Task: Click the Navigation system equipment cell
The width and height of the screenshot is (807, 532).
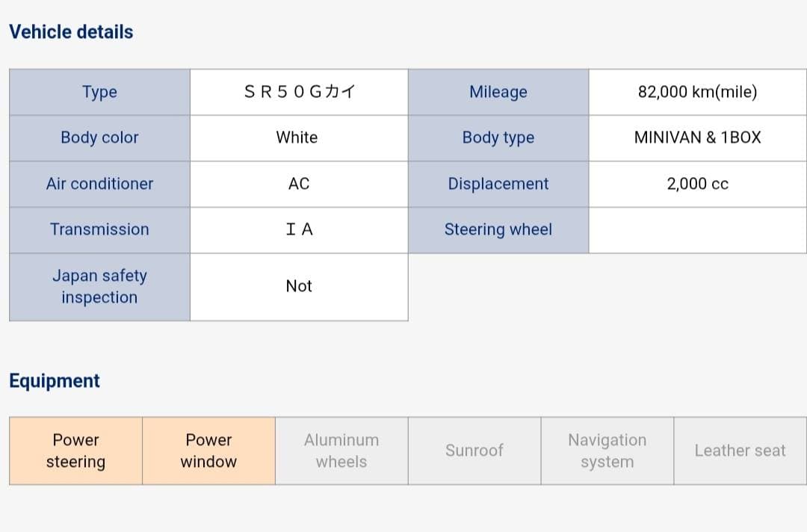Action: click(x=607, y=451)
